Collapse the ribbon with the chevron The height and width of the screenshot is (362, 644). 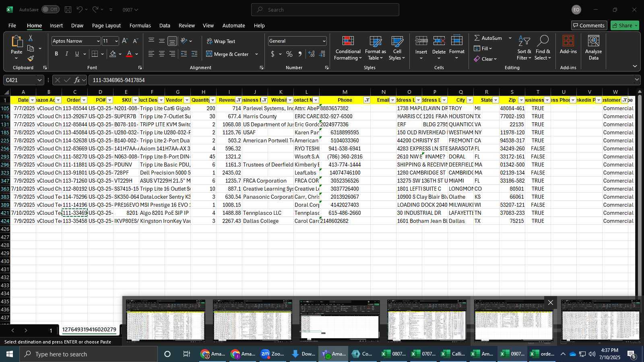click(x=635, y=66)
